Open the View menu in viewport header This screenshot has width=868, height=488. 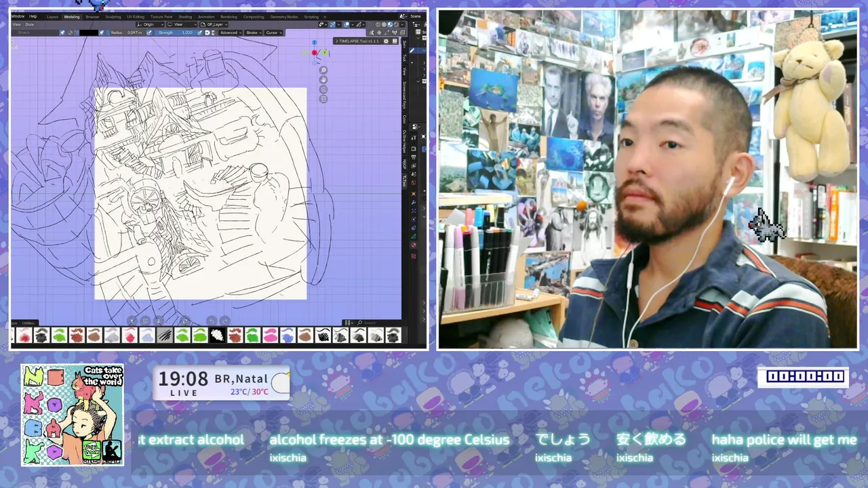[16, 24]
